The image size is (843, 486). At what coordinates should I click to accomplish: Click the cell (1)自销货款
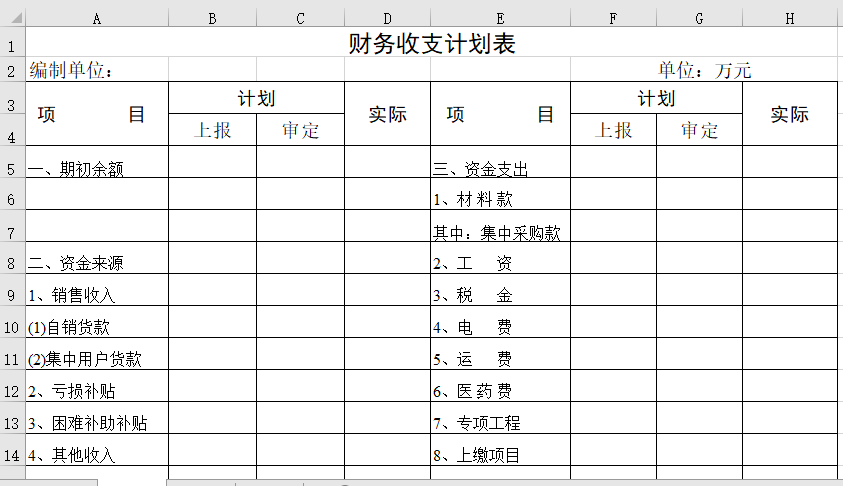click(x=97, y=322)
